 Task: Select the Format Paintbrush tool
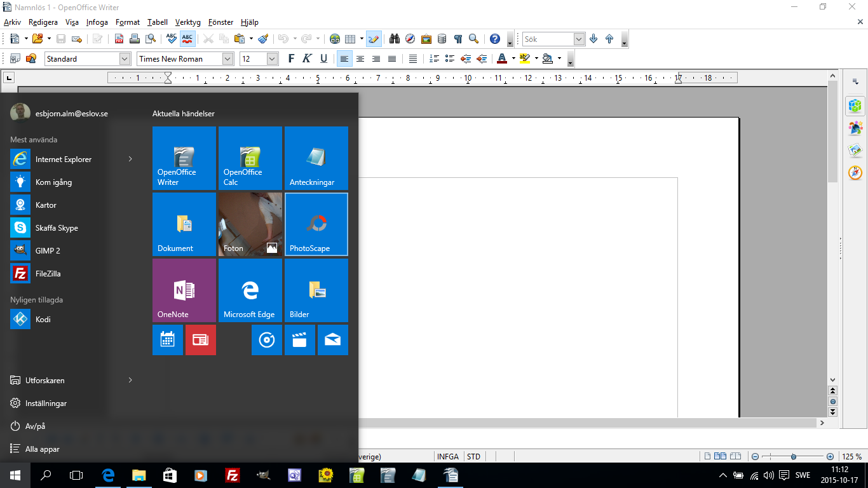(264, 39)
